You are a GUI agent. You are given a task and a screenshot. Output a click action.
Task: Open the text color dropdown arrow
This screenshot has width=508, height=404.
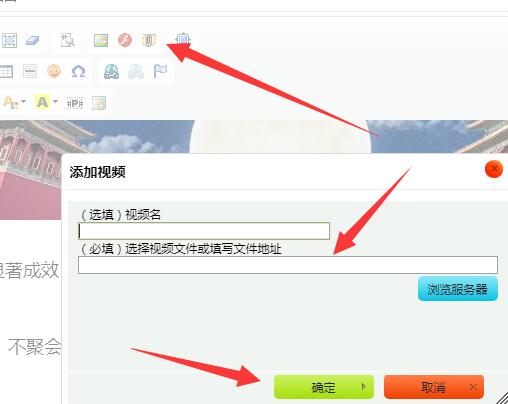(x=23, y=101)
